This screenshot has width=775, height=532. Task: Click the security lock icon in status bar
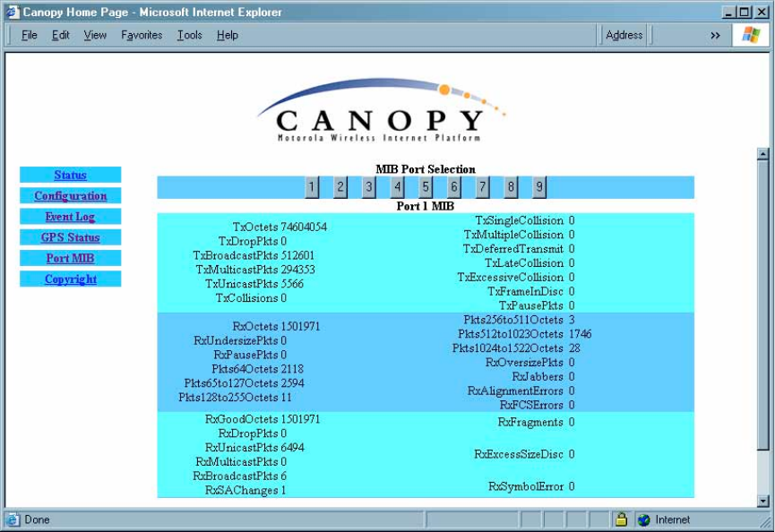(621, 519)
